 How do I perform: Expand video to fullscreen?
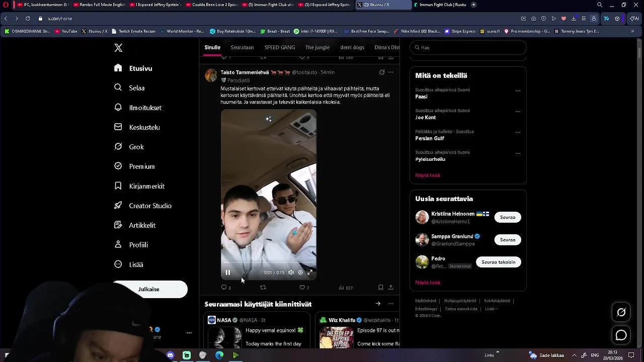coord(310,273)
